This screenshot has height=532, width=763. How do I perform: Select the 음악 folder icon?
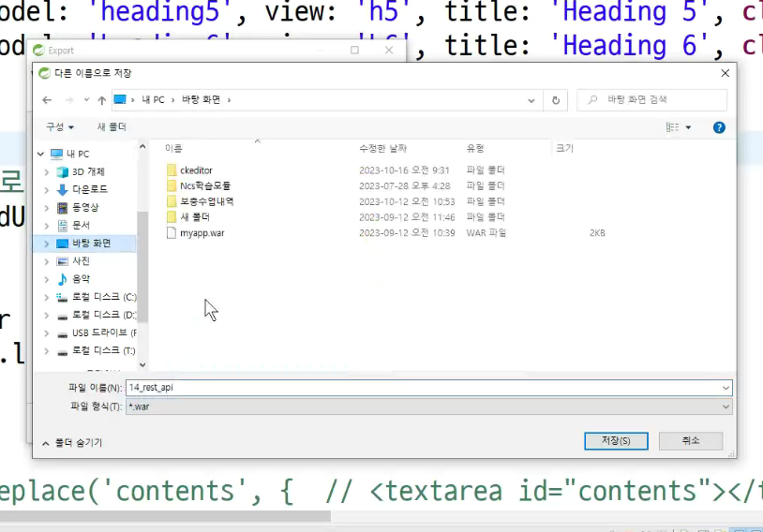coord(62,279)
